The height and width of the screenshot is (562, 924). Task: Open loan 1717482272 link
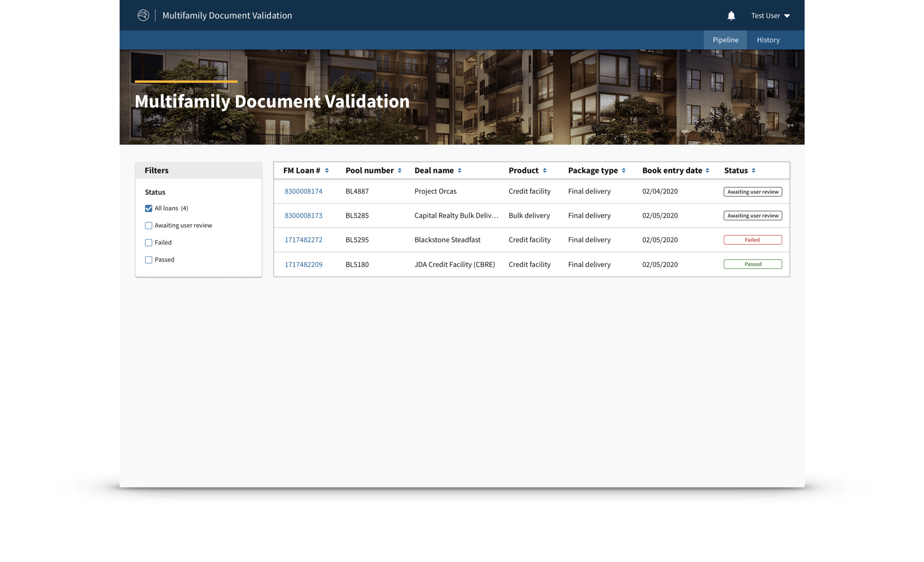click(x=303, y=240)
